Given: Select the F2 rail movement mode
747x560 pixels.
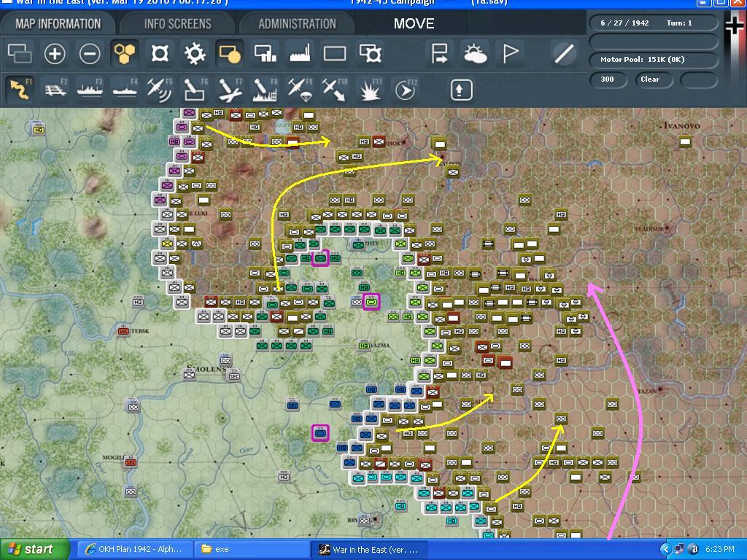Looking at the screenshot, I should coord(55,90).
